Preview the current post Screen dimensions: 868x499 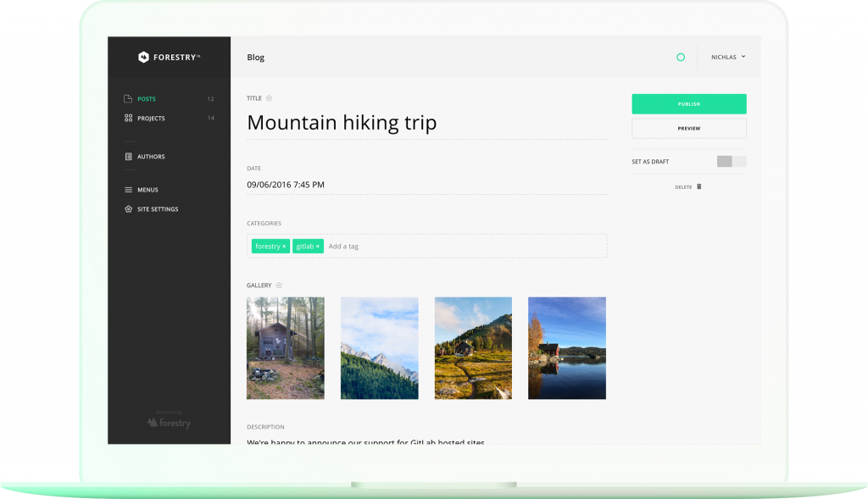point(688,128)
